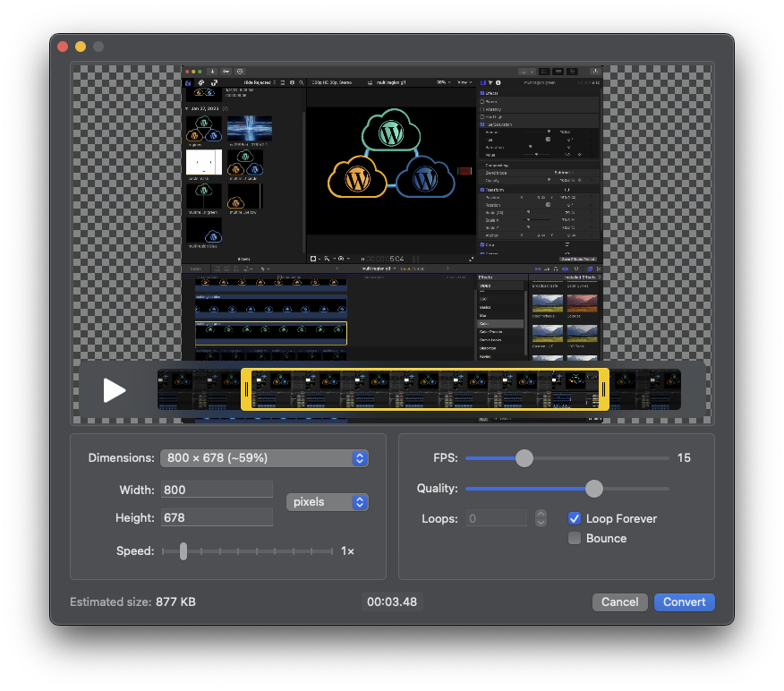Click the 00:03.48 duration label
This screenshot has width=784, height=691.
pos(392,601)
